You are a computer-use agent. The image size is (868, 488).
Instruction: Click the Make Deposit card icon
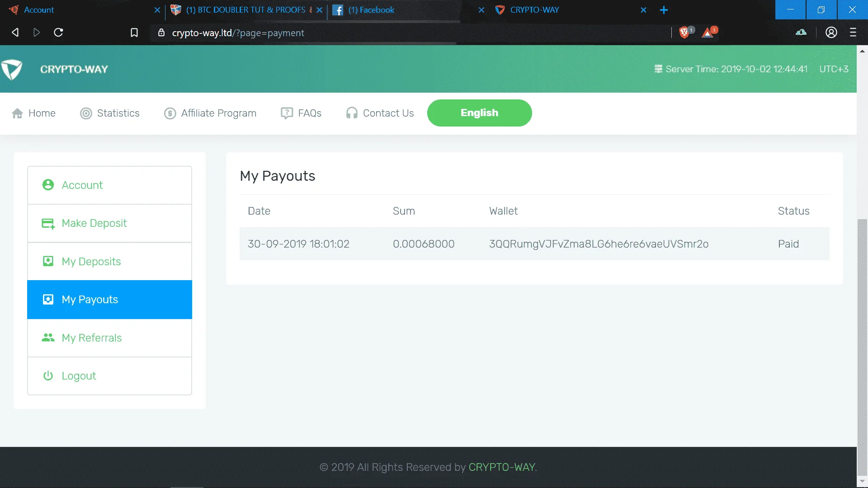pos(48,223)
